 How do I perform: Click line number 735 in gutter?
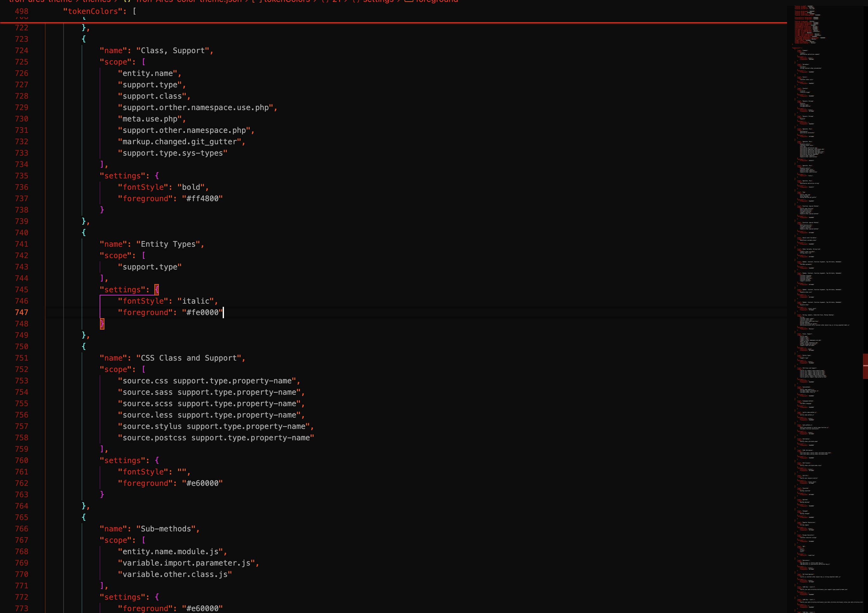point(22,176)
